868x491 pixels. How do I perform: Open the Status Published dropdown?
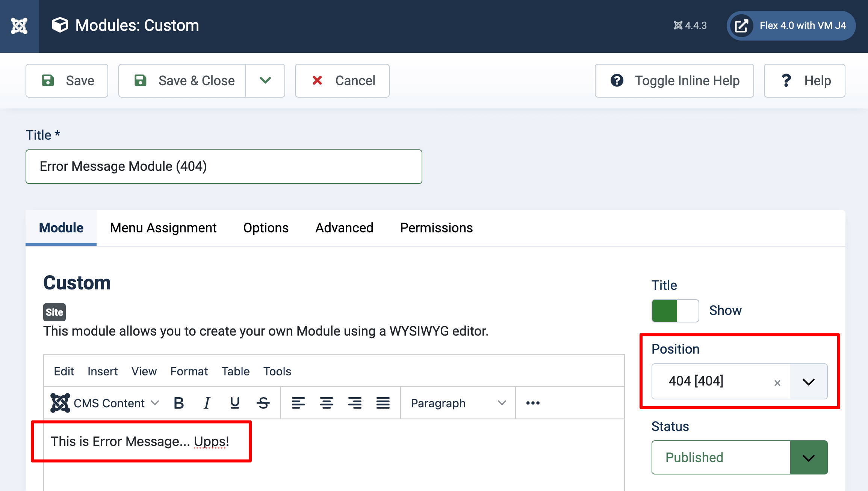tap(808, 457)
